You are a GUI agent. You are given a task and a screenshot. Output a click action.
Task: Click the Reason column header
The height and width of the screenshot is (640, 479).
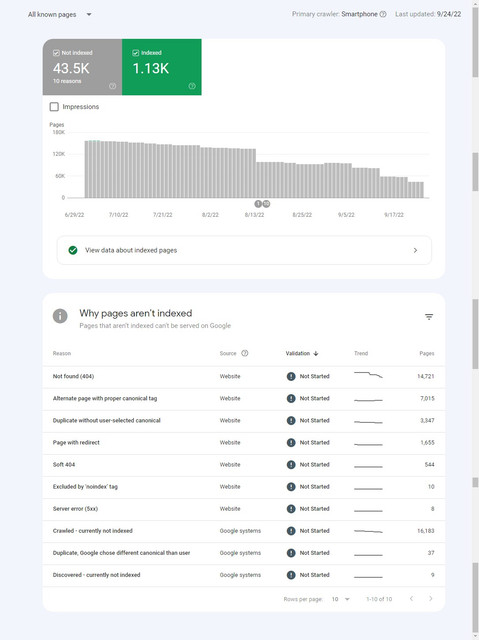62,353
